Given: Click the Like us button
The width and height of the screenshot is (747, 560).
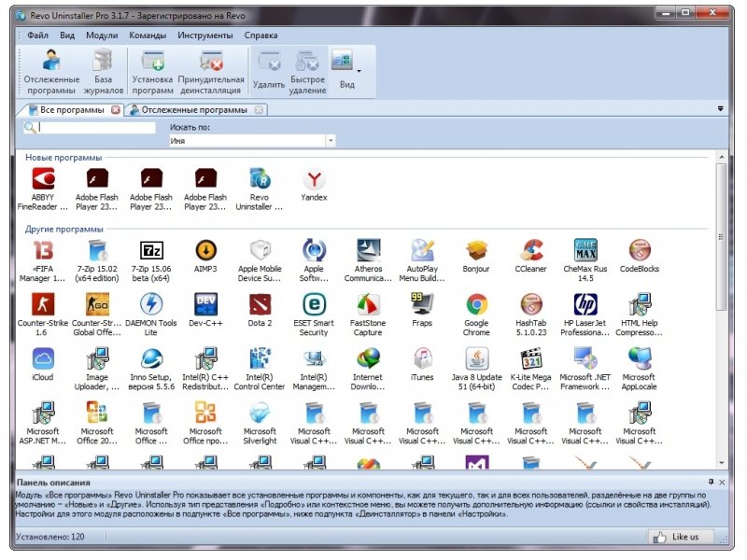Looking at the screenshot, I should (x=681, y=538).
